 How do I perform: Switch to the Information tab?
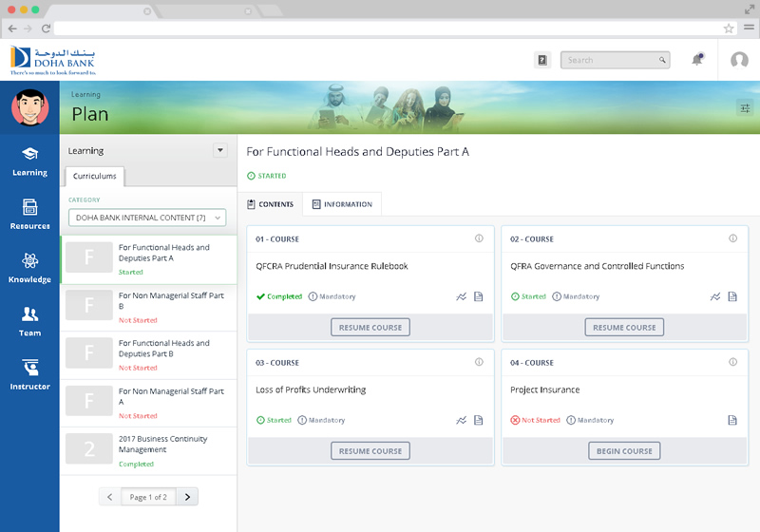pos(342,204)
